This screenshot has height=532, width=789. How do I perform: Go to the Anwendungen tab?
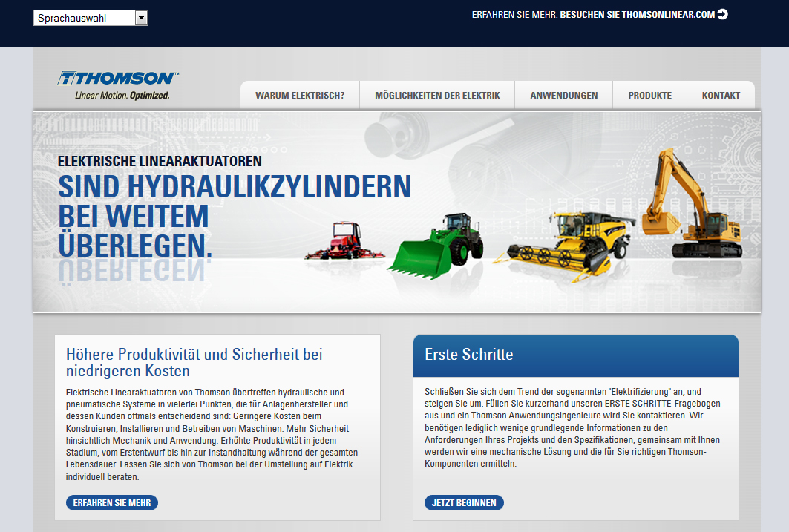[564, 96]
